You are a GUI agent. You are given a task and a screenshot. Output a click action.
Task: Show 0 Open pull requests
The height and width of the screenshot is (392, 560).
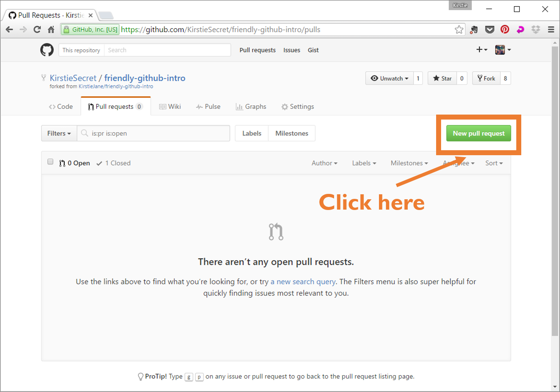click(x=74, y=163)
